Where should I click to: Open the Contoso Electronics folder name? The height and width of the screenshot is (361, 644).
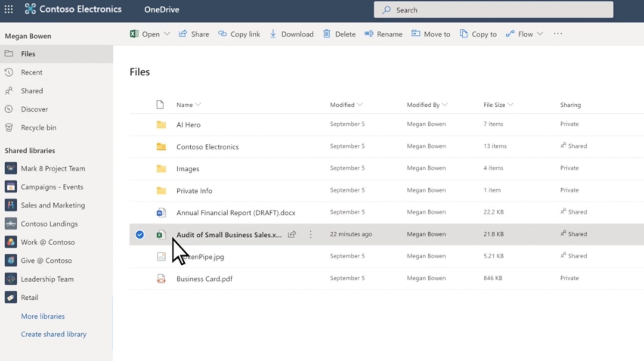(208, 147)
